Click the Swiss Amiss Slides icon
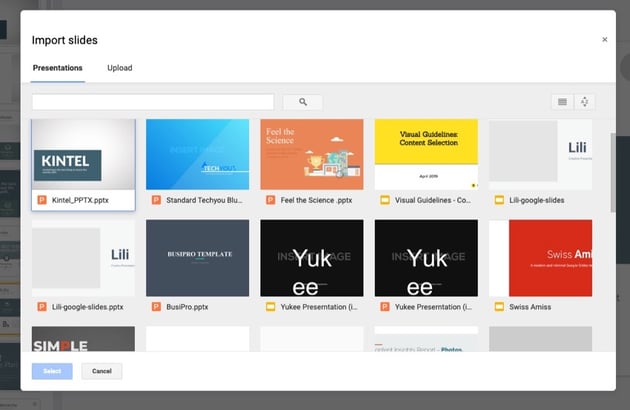Screen dimensions: 630x410 point(499,306)
